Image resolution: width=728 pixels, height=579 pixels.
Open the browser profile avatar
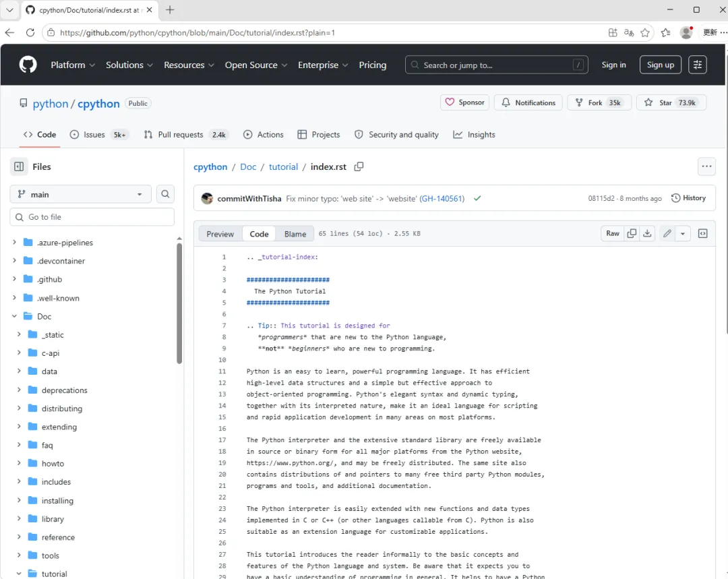(x=686, y=32)
